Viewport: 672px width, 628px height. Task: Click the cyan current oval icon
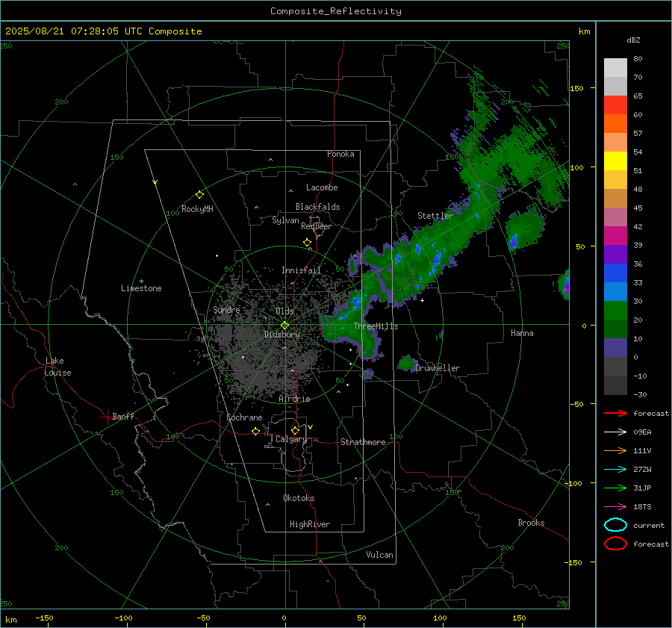pyautogui.click(x=615, y=525)
